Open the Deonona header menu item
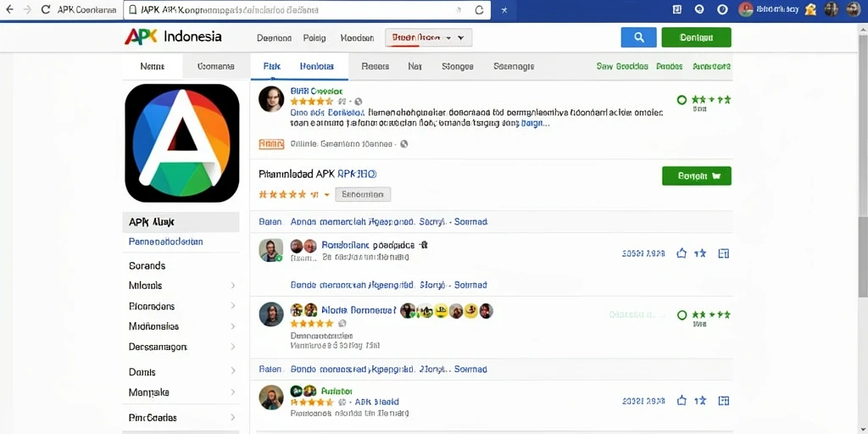This screenshot has width=868, height=434. pyautogui.click(x=274, y=38)
